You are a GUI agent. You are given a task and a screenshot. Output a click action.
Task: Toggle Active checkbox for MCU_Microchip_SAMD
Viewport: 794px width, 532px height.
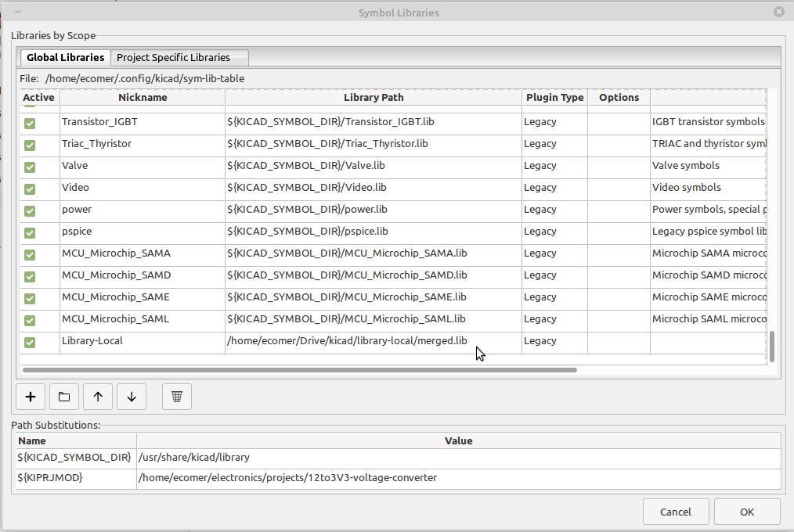pos(30,277)
